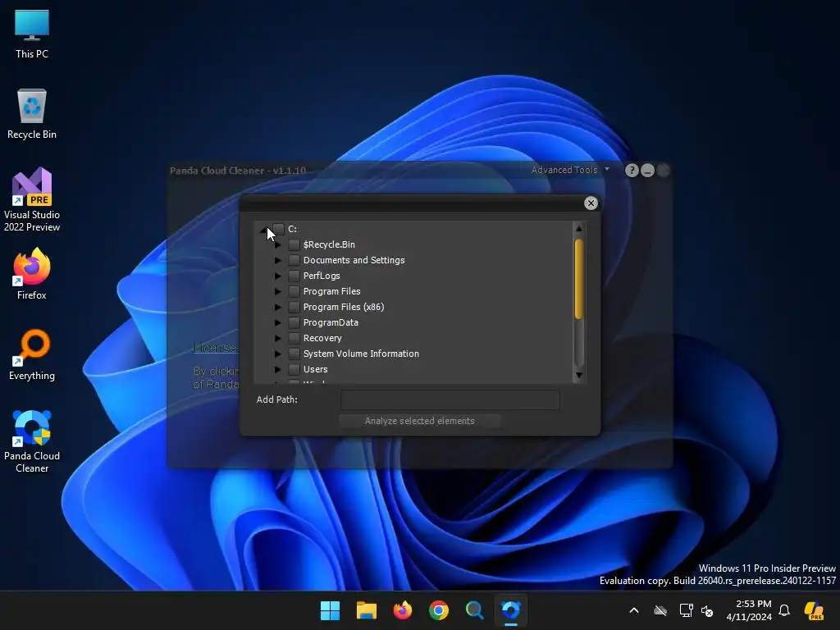The image size is (840, 630).
Task: Select the PerfLogs checkbox
Action: point(294,276)
